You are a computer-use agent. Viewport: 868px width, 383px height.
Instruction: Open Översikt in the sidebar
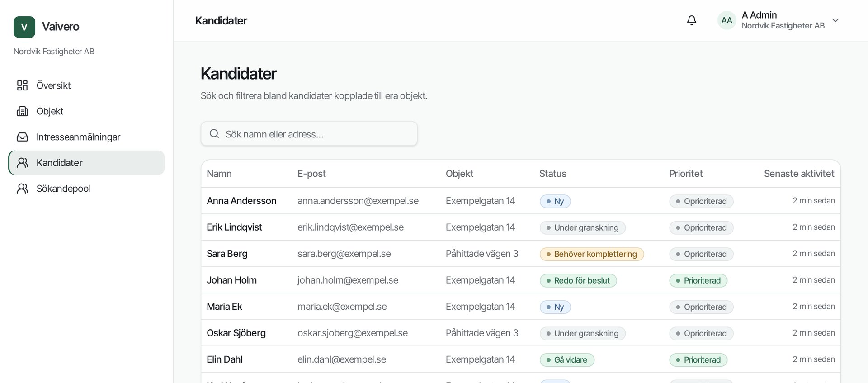point(87,85)
